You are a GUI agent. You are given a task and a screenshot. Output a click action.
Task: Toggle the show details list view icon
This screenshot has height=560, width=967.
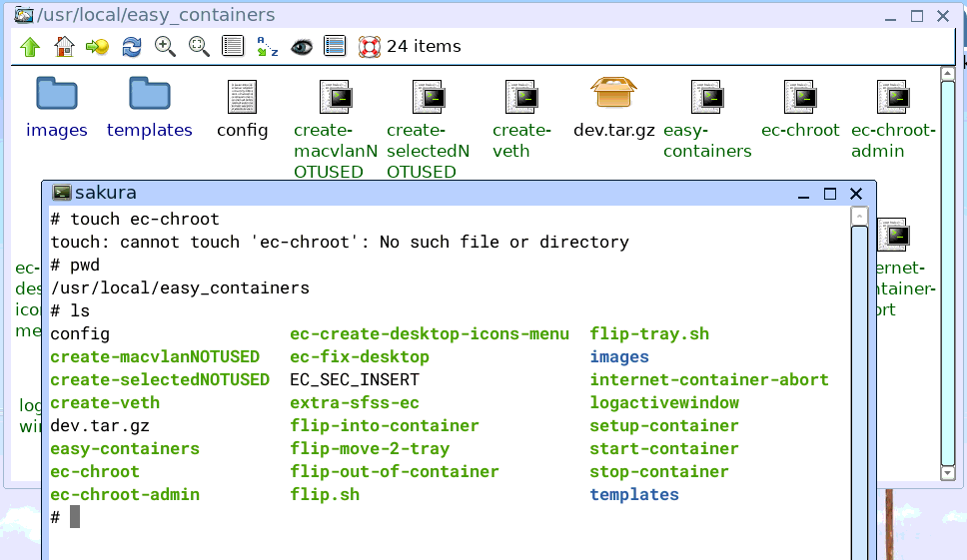coord(233,46)
